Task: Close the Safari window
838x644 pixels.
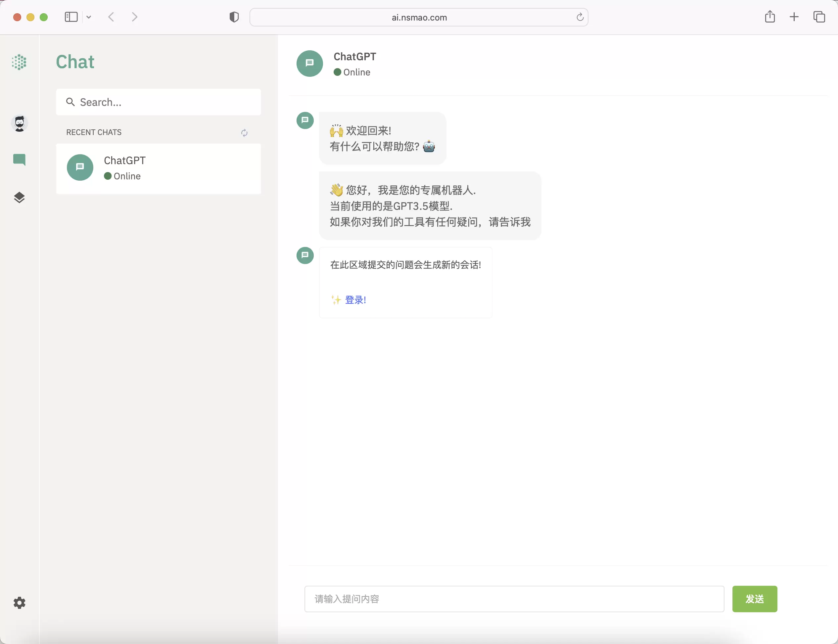Action: (x=17, y=17)
